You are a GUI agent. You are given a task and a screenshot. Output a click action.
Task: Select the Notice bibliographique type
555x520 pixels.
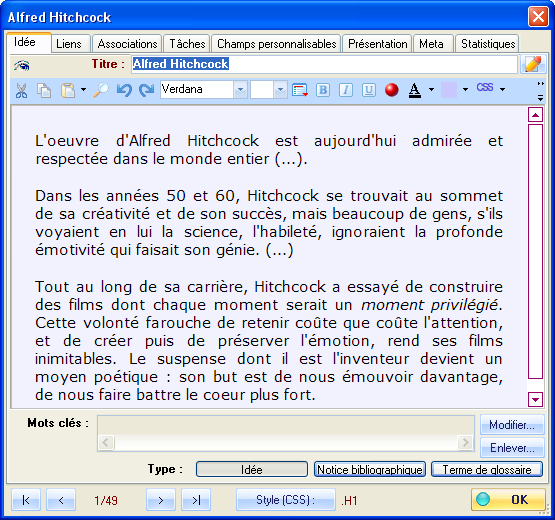(x=370, y=469)
